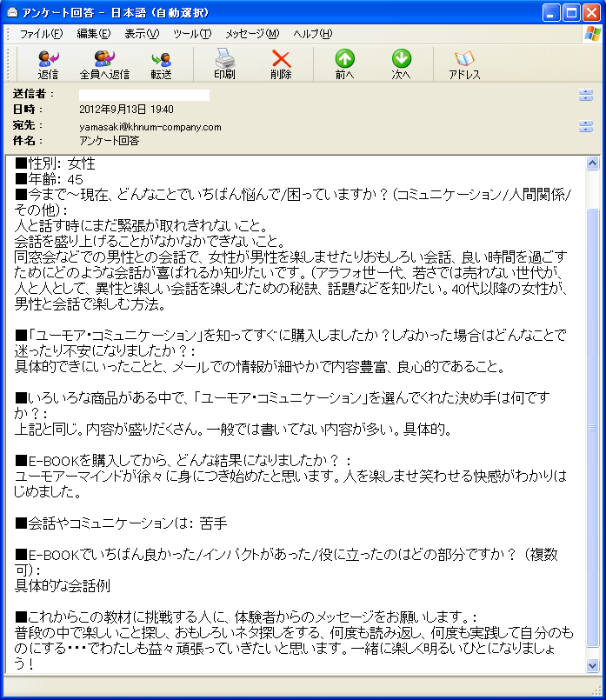Go to previous message with 前へ

[344, 64]
